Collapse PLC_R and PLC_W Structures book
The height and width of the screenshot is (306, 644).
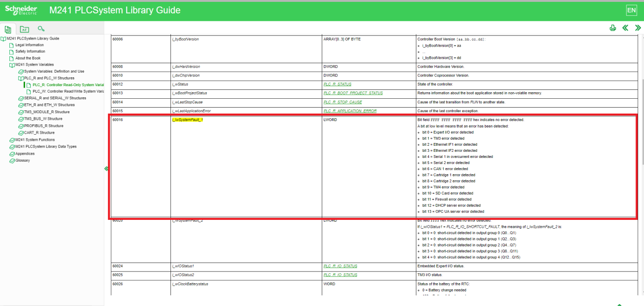(x=21, y=78)
